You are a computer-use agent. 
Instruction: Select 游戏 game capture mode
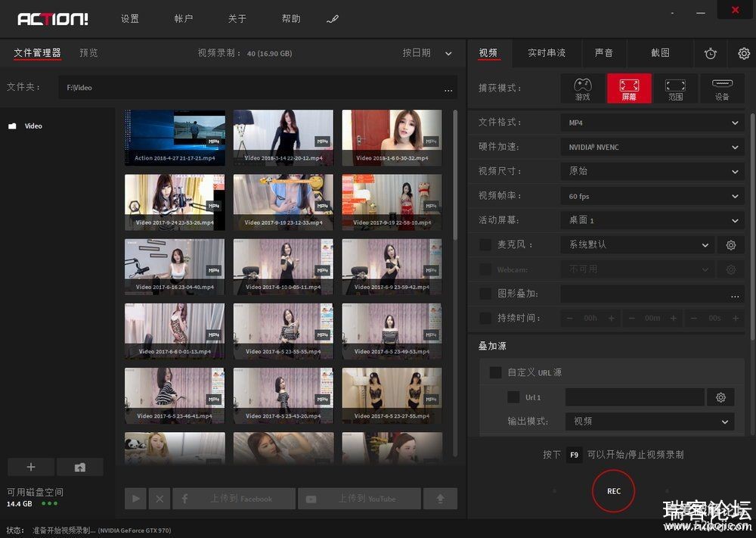coord(582,89)
